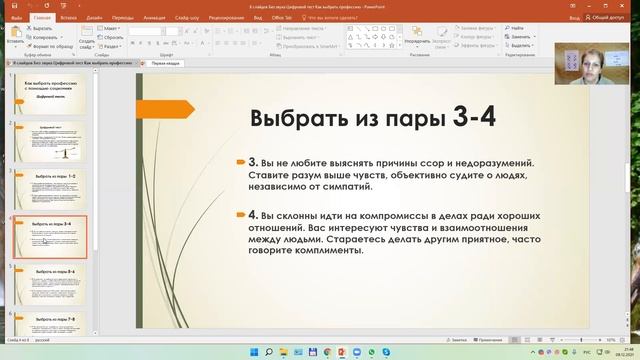Viewport: 640px width, 360px height.
Task: Switch to the Анимация tab
Action: coord(154,18)
